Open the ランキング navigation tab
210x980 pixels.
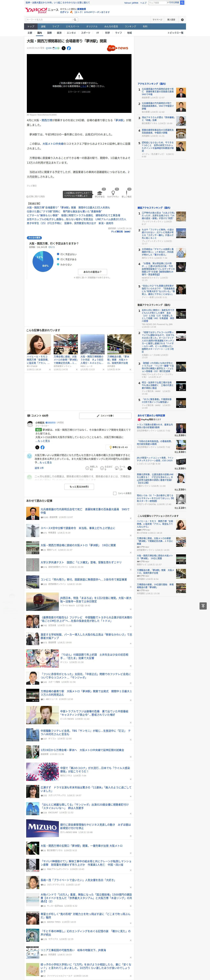pos(130,27)
